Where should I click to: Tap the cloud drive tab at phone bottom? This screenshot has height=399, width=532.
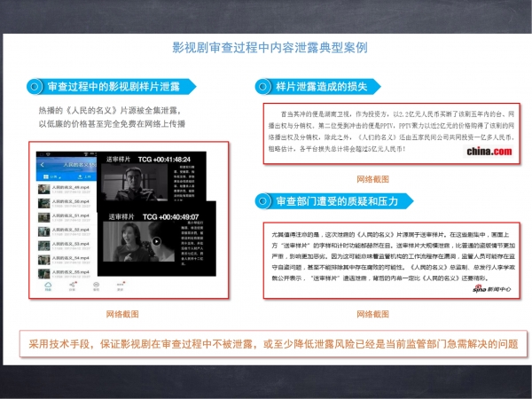48,286
